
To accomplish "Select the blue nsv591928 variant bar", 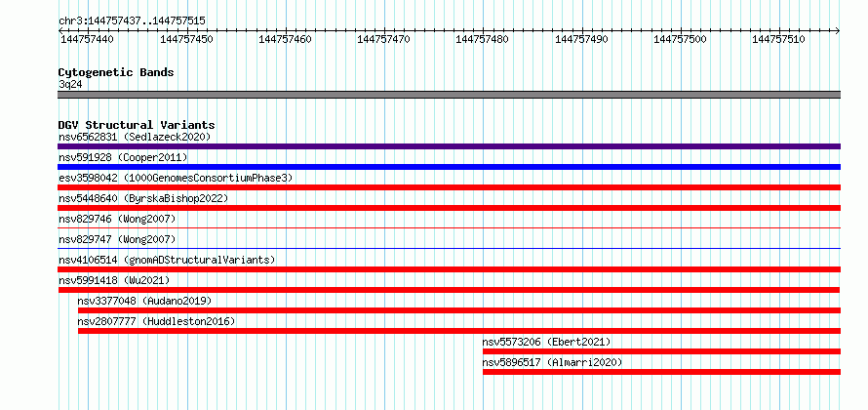I will 449,167.
